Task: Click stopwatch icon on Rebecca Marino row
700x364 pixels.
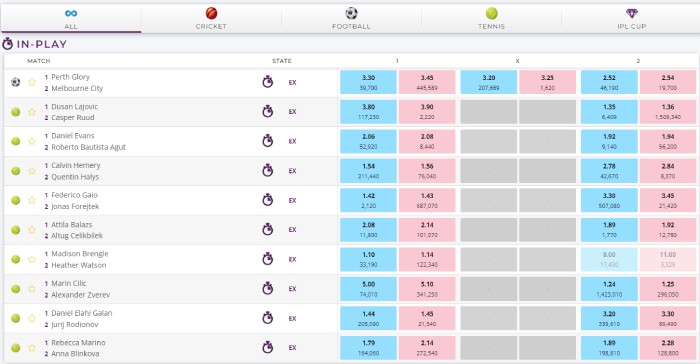Action: click(267, 347)
